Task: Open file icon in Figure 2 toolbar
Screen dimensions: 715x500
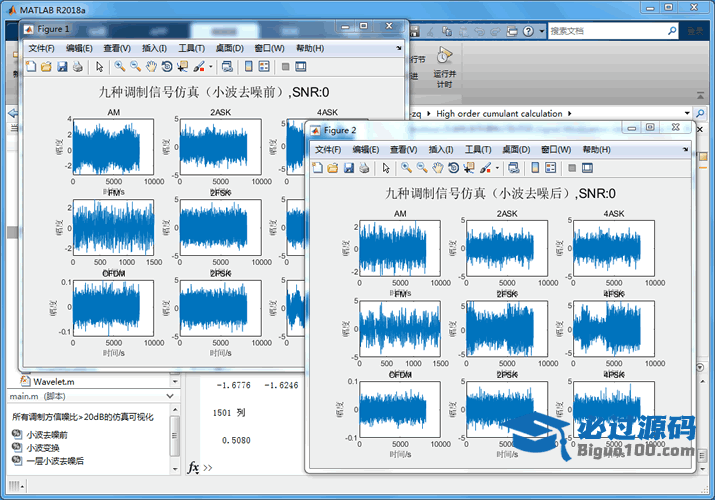Action: (x=333, y=167)
